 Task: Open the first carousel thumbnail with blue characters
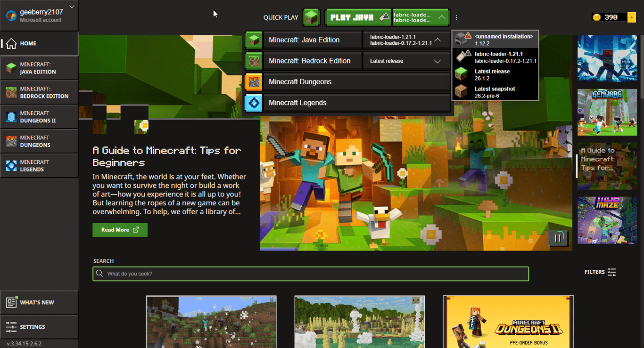607,58
